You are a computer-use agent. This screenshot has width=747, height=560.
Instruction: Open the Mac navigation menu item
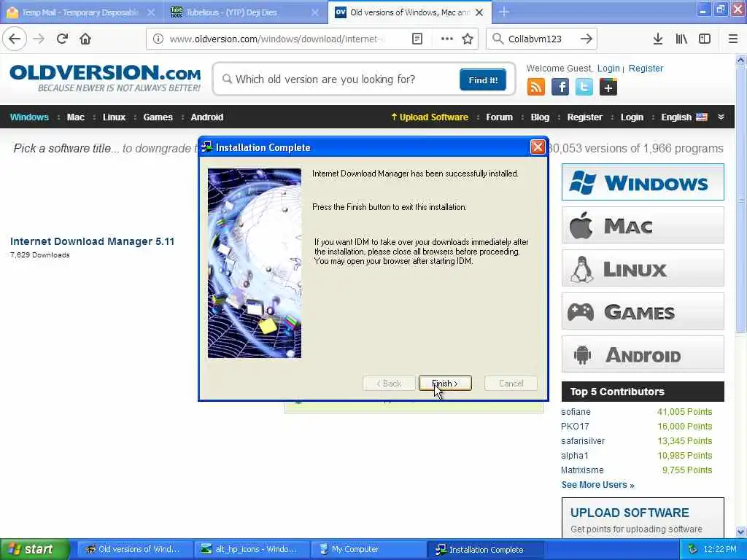click(75, 117)
